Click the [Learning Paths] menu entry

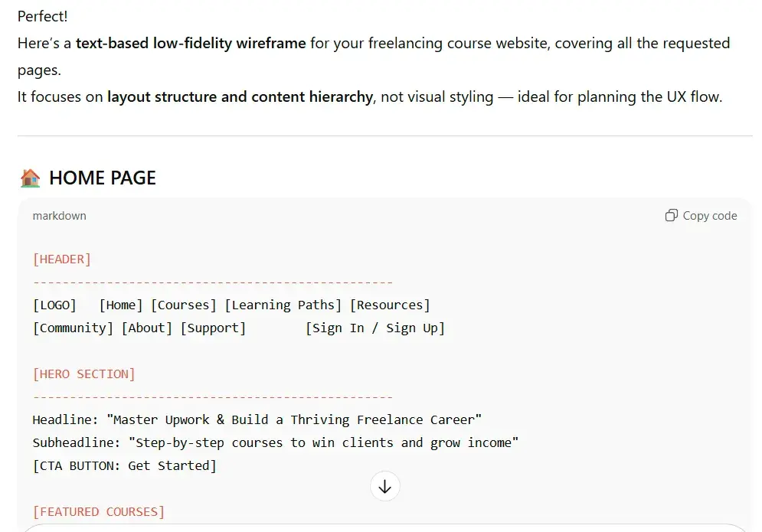[283, 305]
